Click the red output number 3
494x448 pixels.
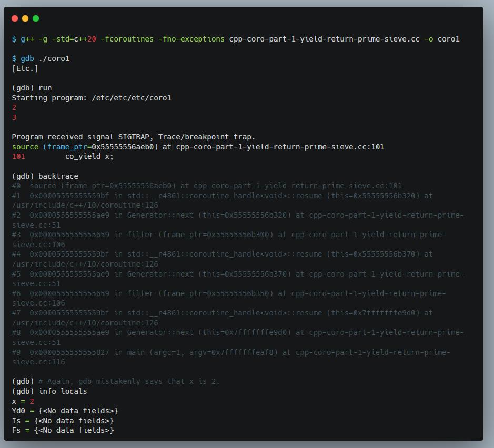(x=14, y=117)
